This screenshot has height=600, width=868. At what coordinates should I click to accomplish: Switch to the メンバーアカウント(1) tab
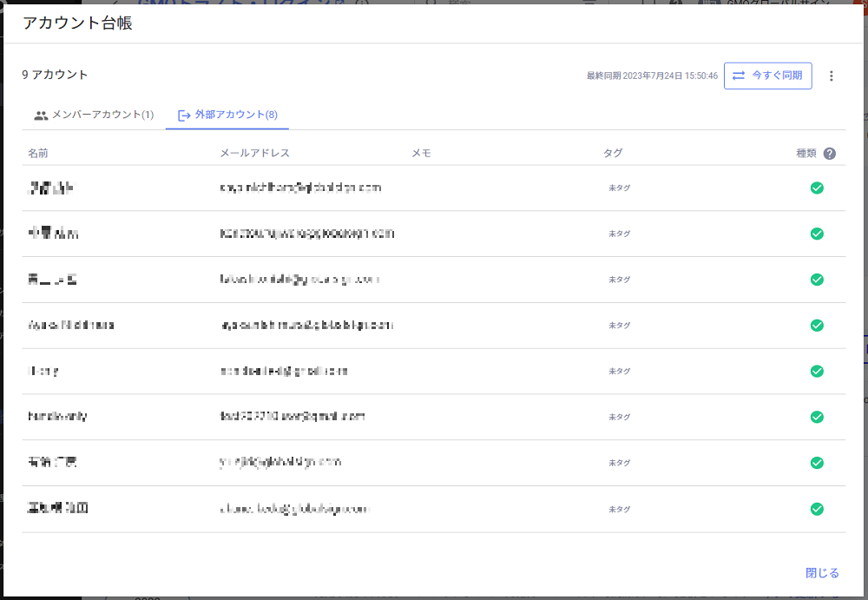click(x=94, y=115)
